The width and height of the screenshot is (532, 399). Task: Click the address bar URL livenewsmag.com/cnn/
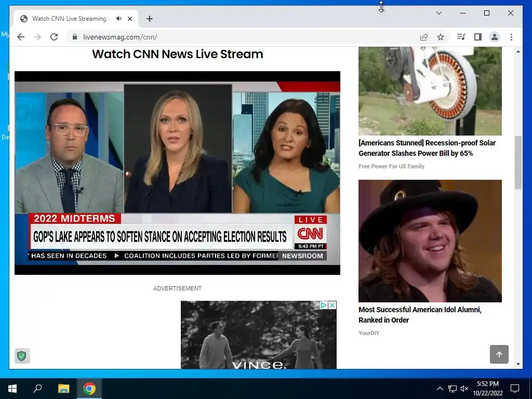tap(120, 37)
